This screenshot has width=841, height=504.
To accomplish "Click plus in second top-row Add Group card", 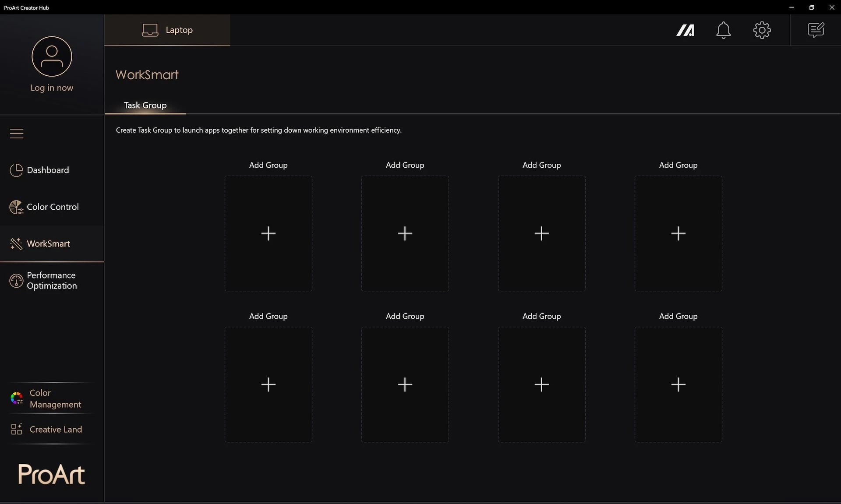I will click(x=405, y=233).
